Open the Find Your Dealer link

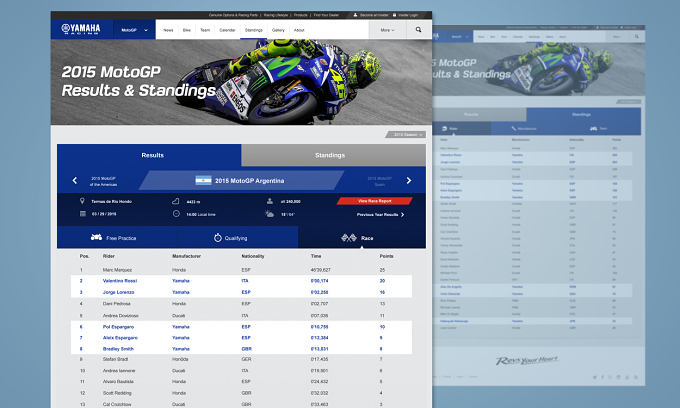tap(326, 15)
